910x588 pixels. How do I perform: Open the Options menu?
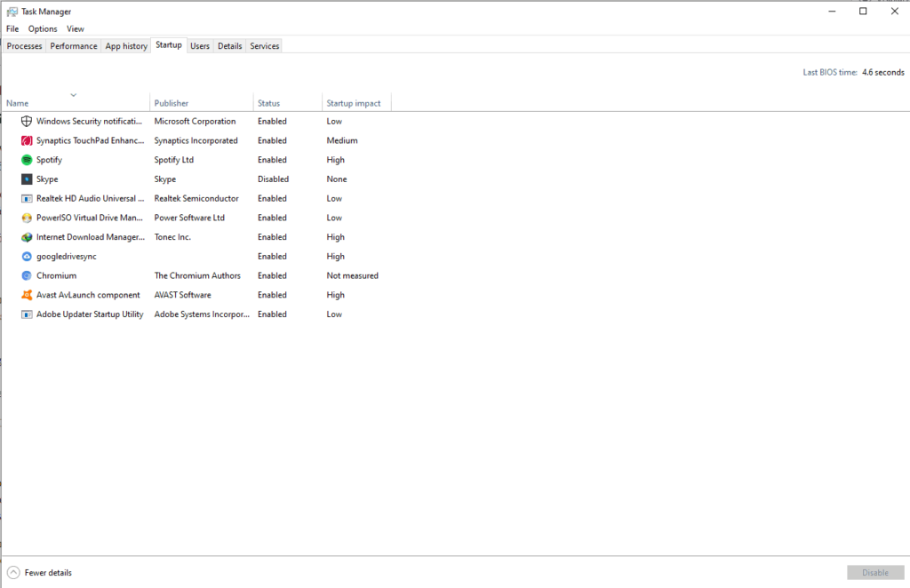[43, 28]
